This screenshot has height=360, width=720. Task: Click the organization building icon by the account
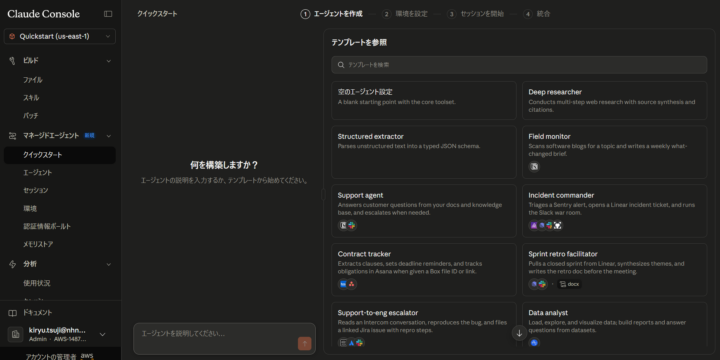click(15, 334)
